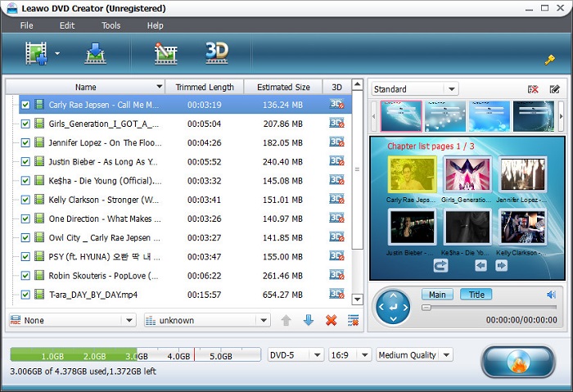
Task: Click the Import download-arrow toolbar icon
Action: pyautogui.click(x=95, y=55)
